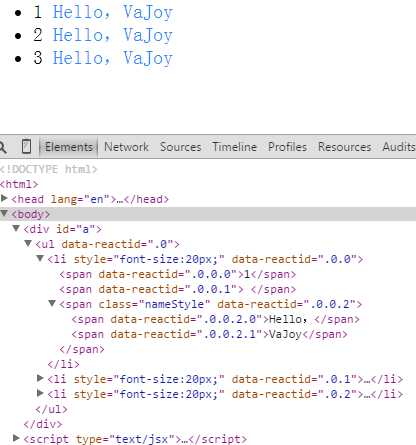Collapse the ul data-reactid=".0" node
This screenshot has height=445, width=416.
point(28,243)
